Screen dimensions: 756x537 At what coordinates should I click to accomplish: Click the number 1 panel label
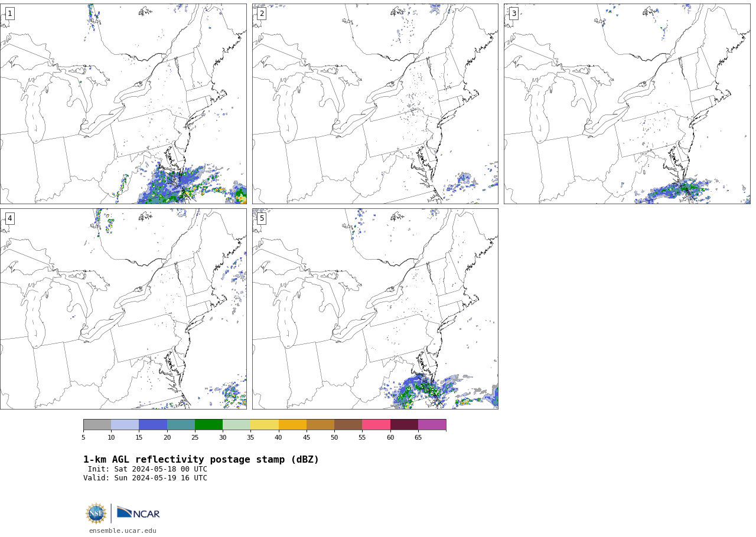[x=9, y=14]
